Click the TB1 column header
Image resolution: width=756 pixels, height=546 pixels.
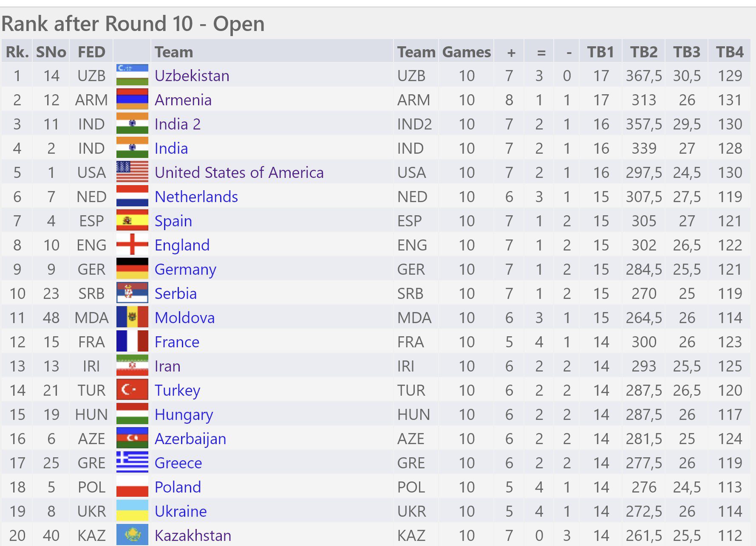click(x=600, y=52)
